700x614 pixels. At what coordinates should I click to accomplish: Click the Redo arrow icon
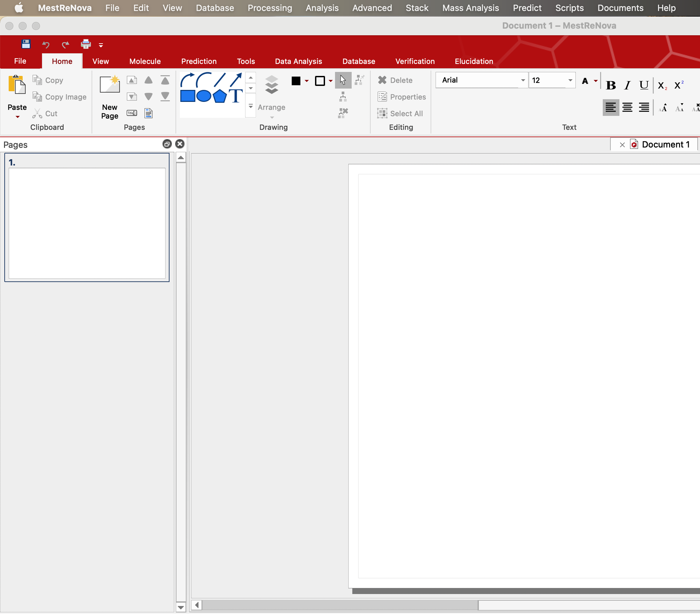[65, 45]
